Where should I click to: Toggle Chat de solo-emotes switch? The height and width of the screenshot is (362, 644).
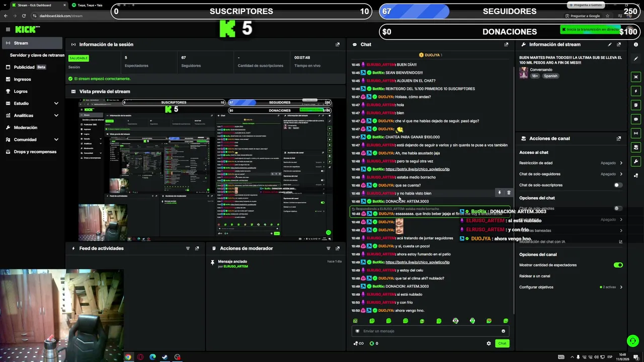click(618, 208)
